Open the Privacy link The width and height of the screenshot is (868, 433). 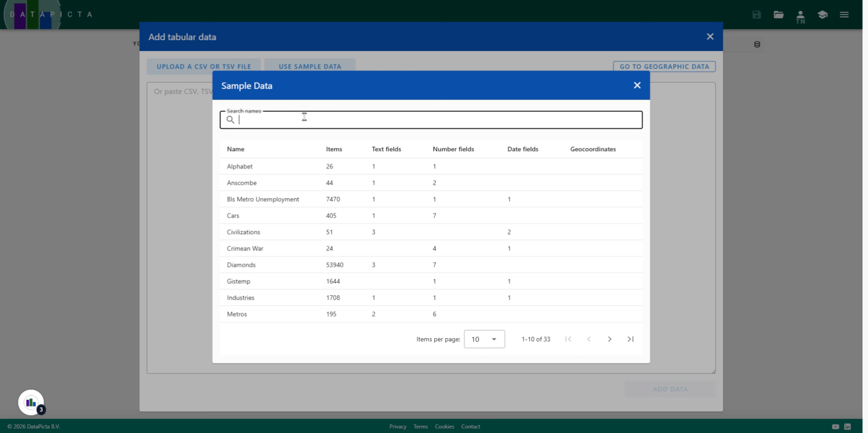398,427
